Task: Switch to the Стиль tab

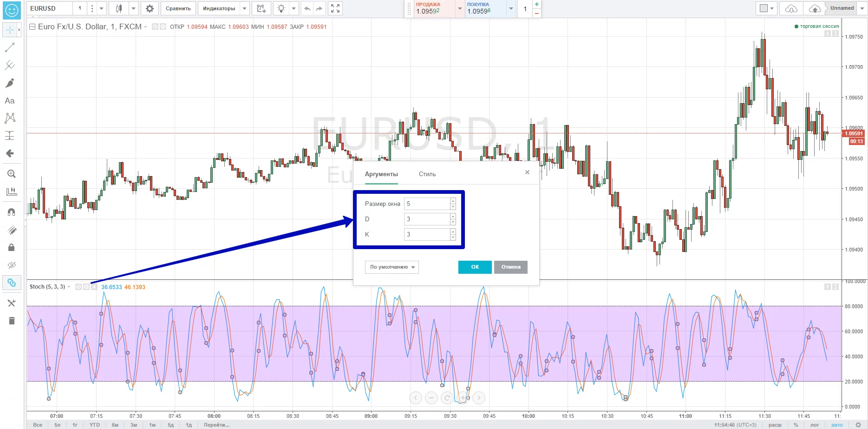Action: click(427, 174)
